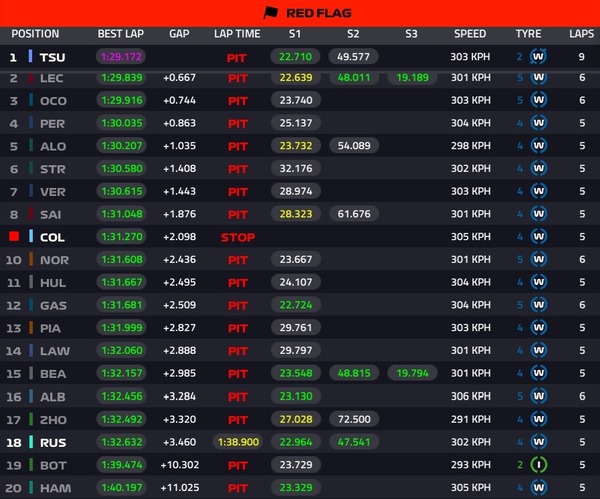The width and height of the screenshot is (600, 499).
Task: Click LEC's S3 time 19.189
Action: pos(412,78)
